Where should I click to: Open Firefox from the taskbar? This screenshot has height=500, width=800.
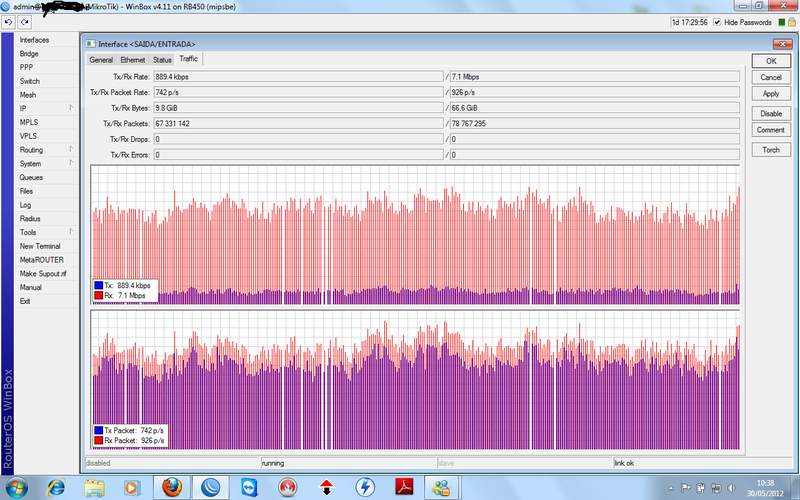[x=171, y=487]
